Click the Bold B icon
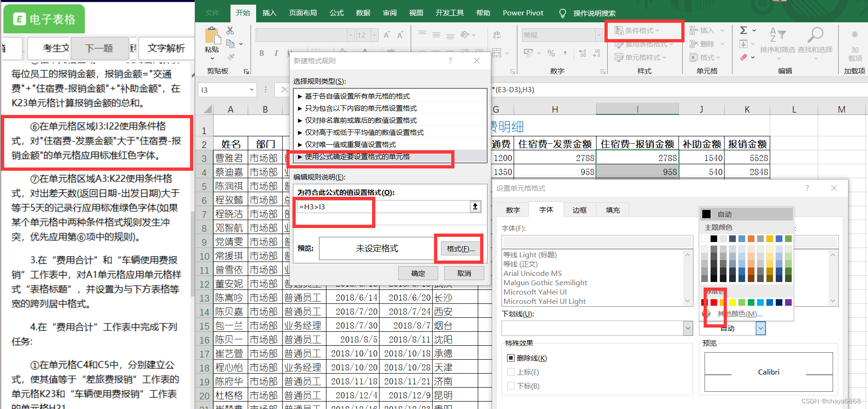The height and width of the screenshot is (409, 868). click(262, 53)
